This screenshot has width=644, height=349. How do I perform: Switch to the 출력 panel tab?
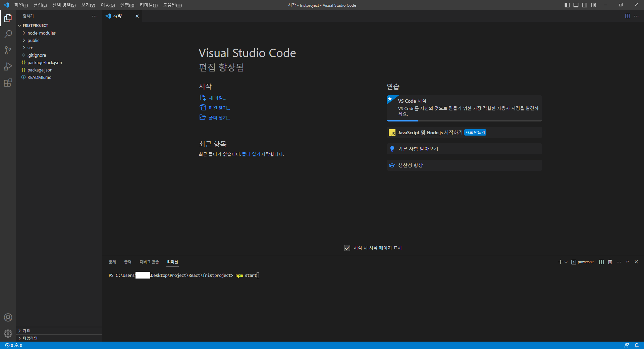pyautogui.click(x=128, y=262)
